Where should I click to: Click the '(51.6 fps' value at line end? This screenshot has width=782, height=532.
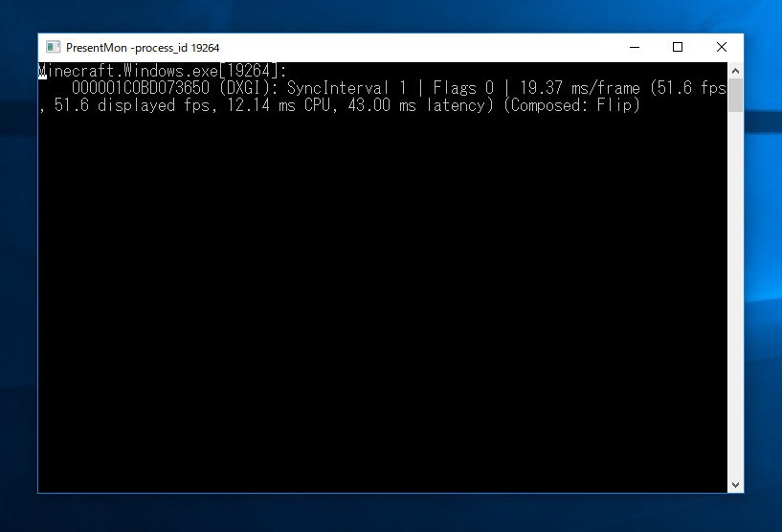[688, 88]
